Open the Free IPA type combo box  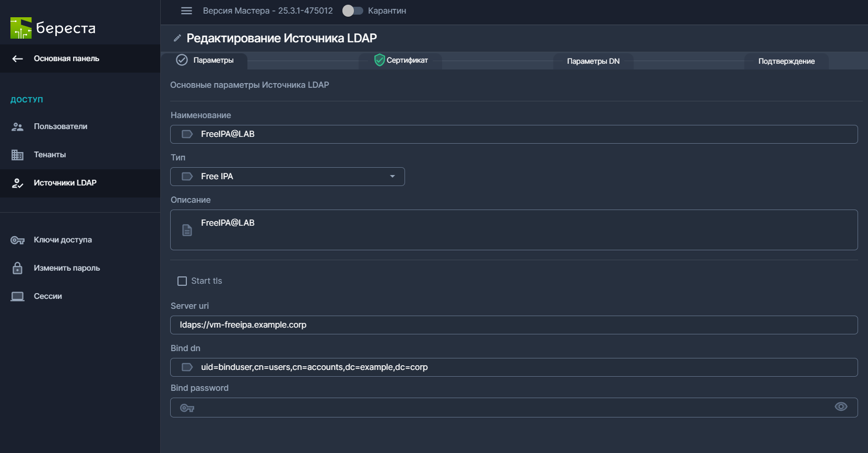pos(287,177)
